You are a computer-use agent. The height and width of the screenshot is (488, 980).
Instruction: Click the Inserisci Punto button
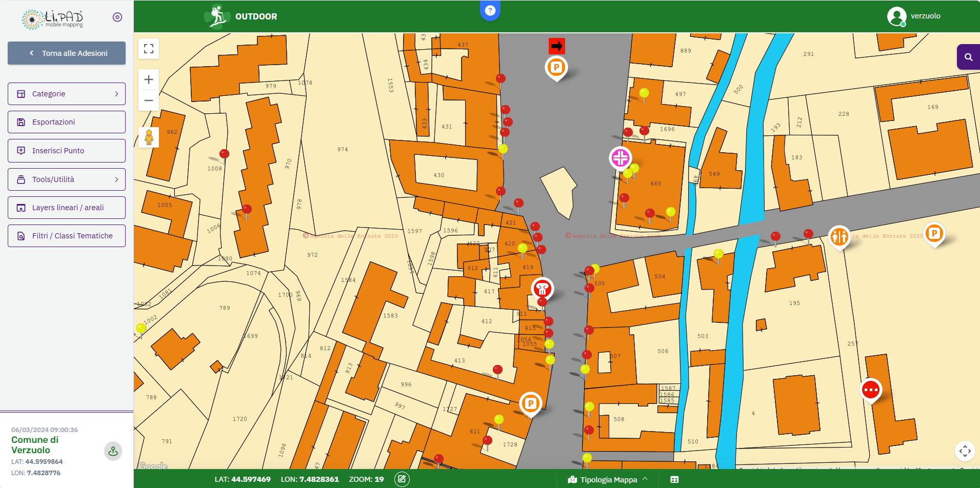tap(67, 151)
